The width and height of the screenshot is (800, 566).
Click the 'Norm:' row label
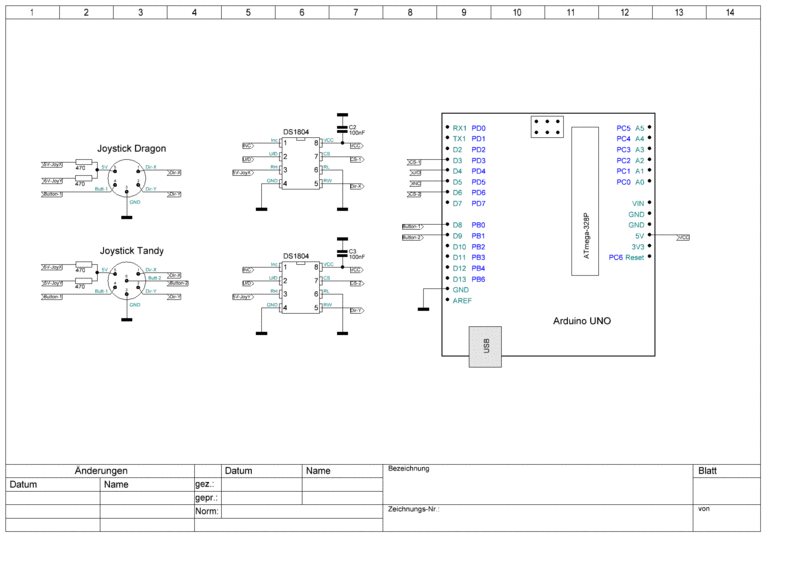click(x=207, y=511)
